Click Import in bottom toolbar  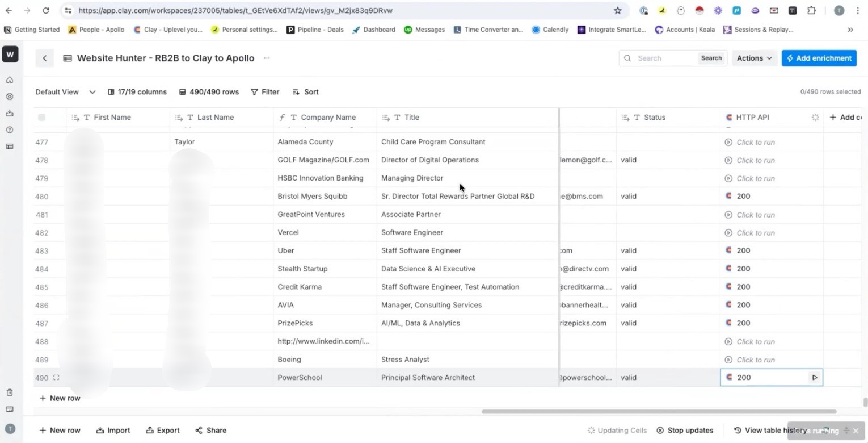tap(113, 431)
